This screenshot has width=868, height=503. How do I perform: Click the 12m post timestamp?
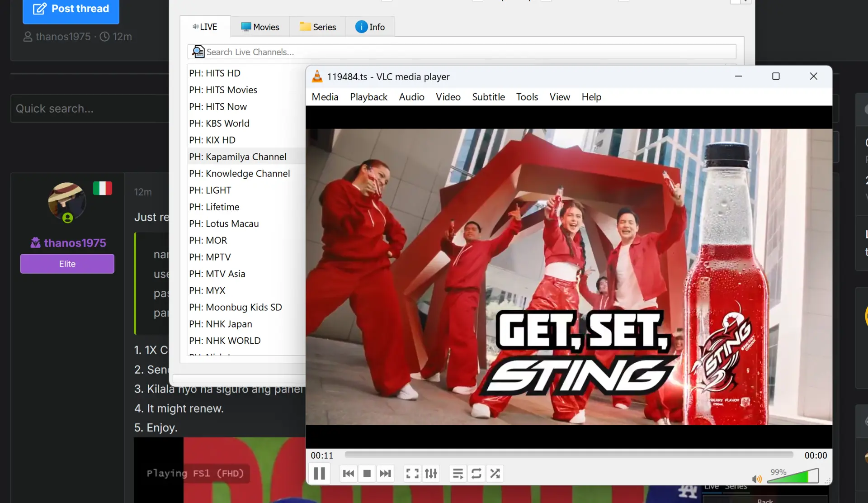click(x=143, y=192)
